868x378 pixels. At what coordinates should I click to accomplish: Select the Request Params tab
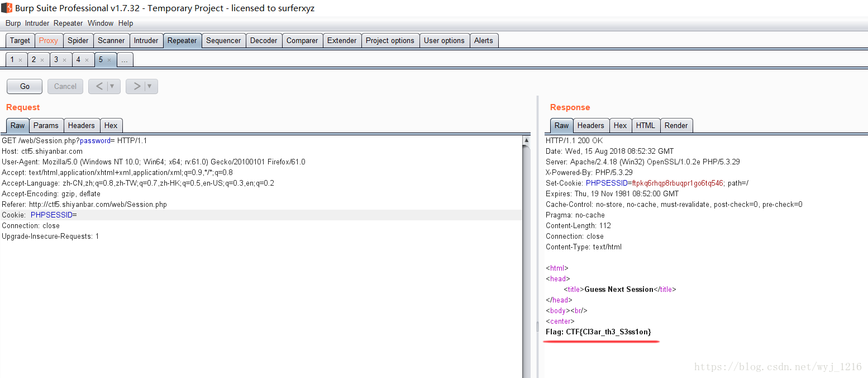(46, 125)
